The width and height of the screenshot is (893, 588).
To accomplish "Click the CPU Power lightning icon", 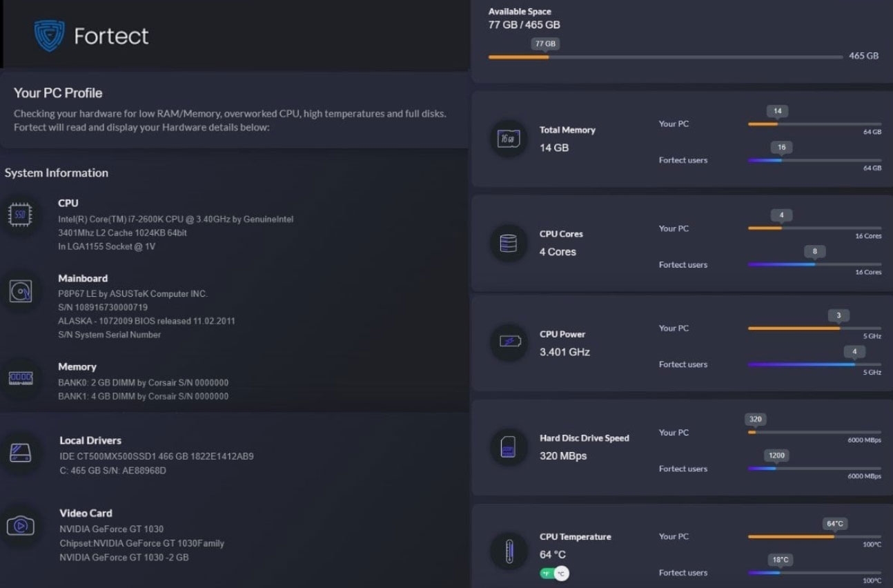I will [x=509, y=342].
